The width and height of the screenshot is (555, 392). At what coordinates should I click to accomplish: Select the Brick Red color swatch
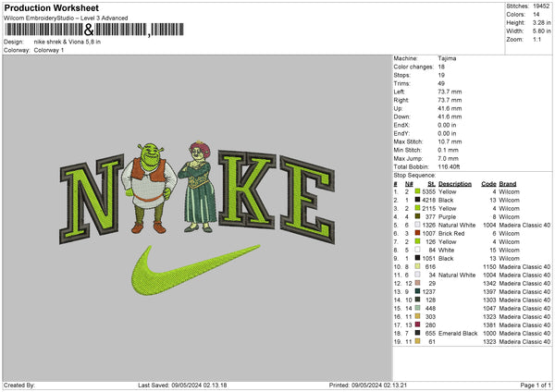point(417,233)
